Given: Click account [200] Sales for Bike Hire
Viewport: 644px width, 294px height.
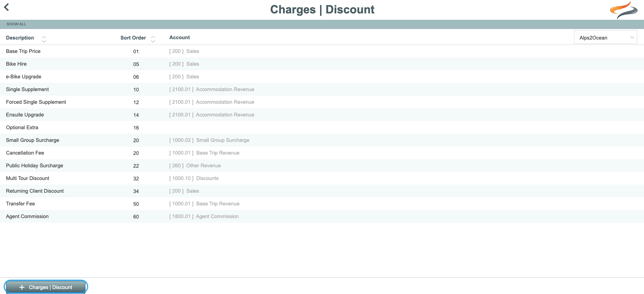Looking at the screenshot, I should click(x=184, y=64).
